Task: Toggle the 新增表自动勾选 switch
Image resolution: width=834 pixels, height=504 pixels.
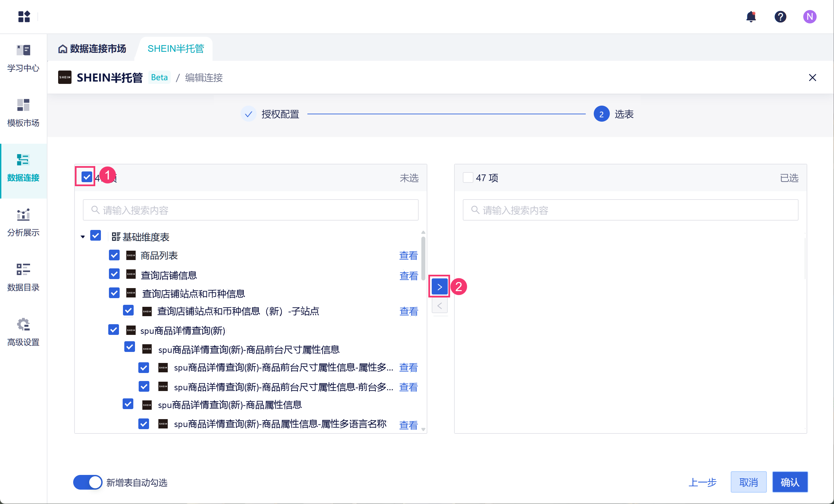Action: [88, 482]
